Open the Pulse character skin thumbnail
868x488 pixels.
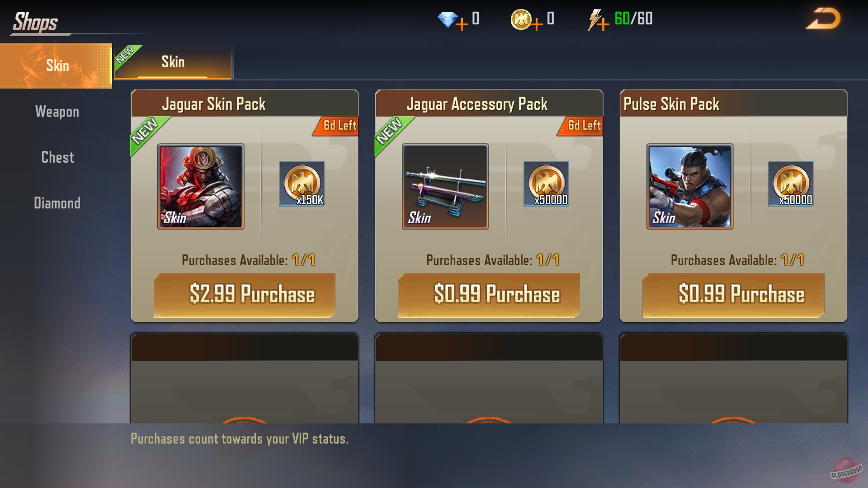[690, 186]
